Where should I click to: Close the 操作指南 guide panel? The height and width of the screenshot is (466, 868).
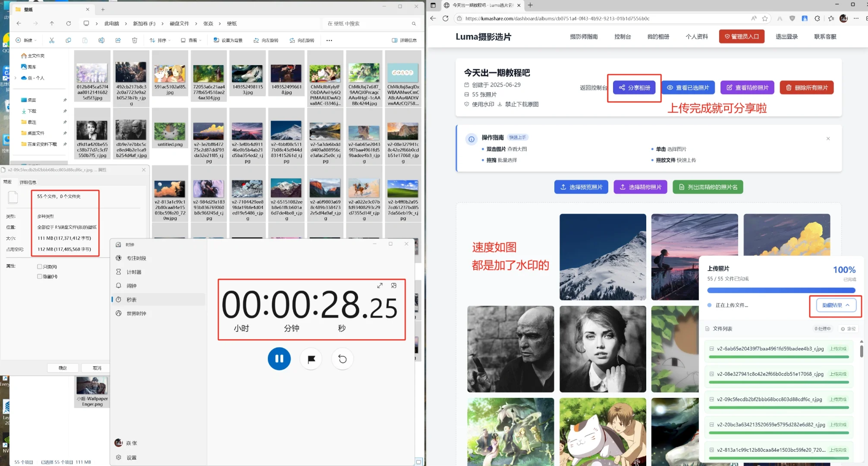828,139
